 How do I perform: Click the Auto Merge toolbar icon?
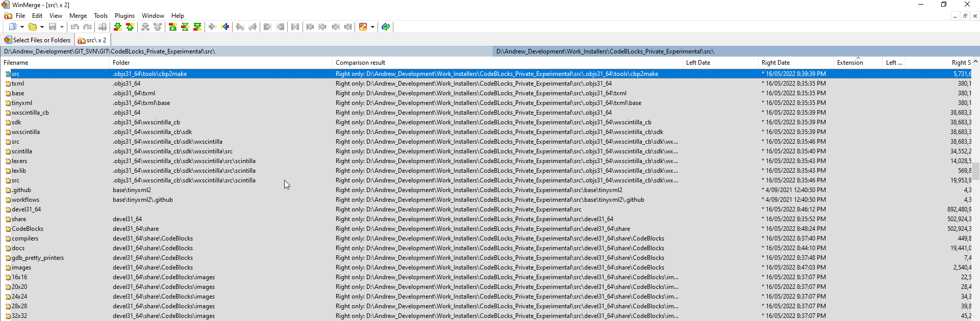pyautogui.click(x=295, y=27)
